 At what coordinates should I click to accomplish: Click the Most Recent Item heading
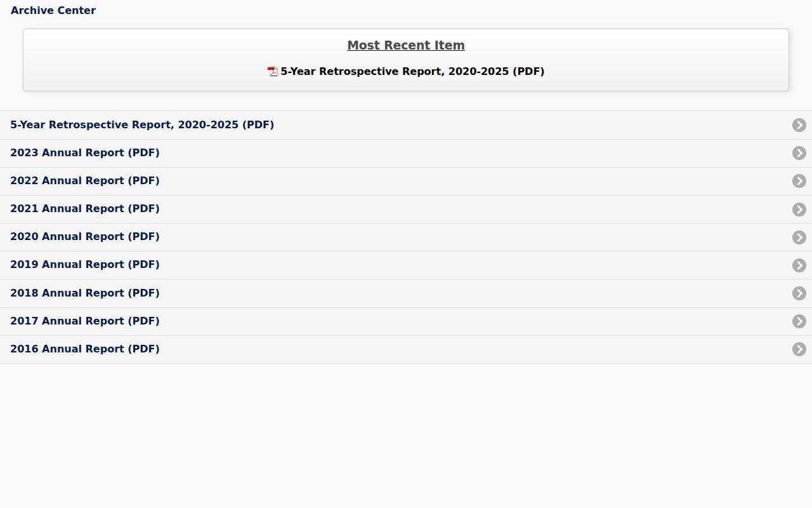point(406,45)
